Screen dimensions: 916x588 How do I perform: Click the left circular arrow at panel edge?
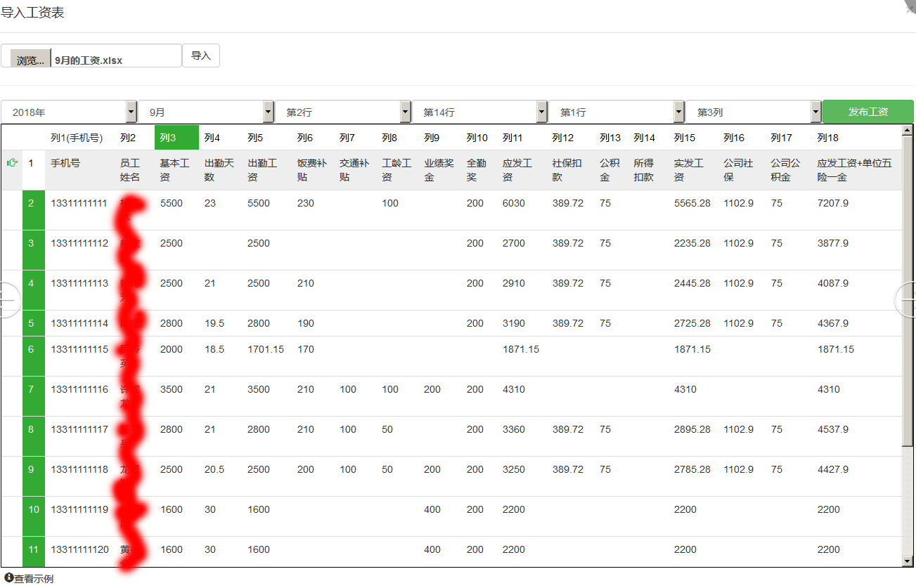(x=7, y=300)
